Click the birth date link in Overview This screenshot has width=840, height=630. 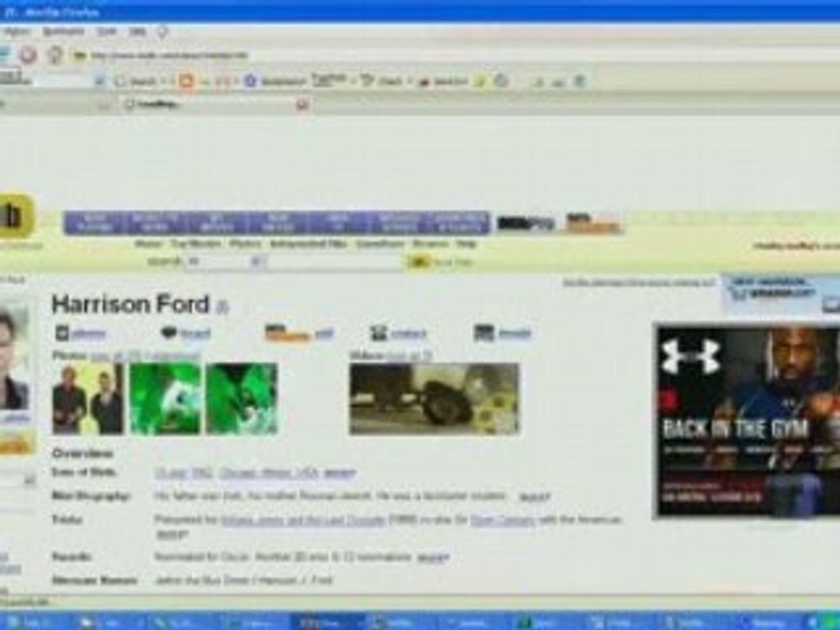[x=184, y=473]
